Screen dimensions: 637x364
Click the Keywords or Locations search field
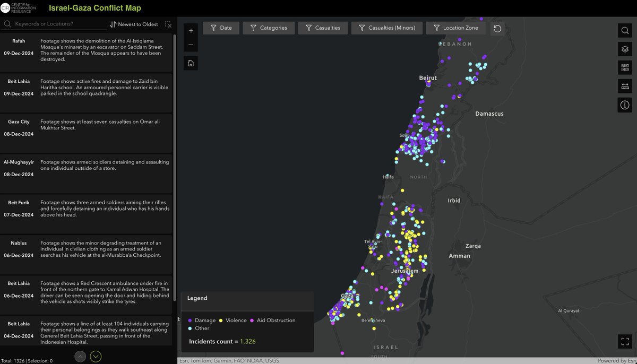(58, 24)
